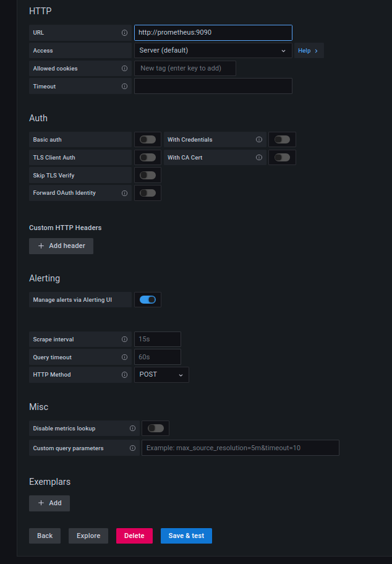The image size is (392, 564).
Task: Open the Allowed cookies info icon
Action: (x=126, y=68)
